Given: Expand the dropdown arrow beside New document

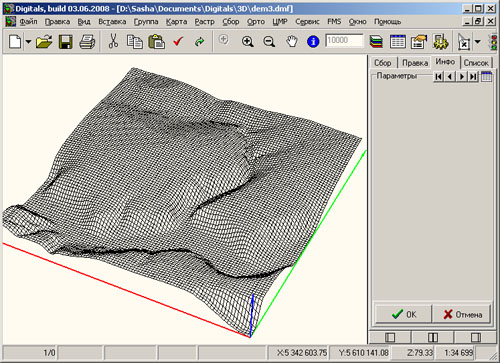Looking at the screenshot, I should tap(28, 42).
